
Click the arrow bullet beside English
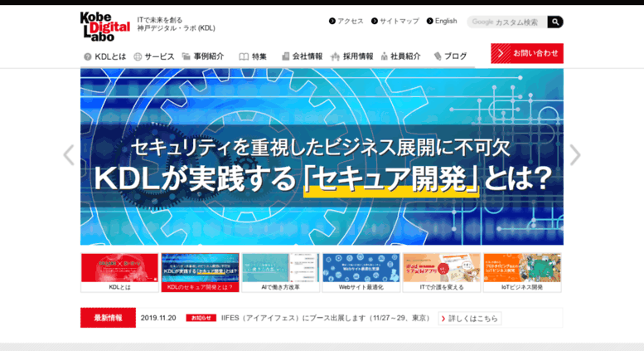tap(429, 21)
